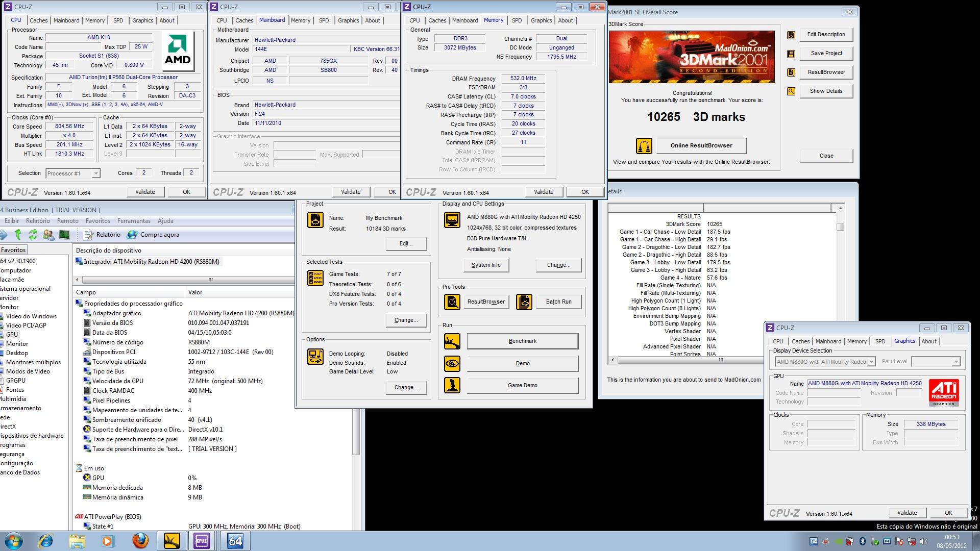Click Validate in CPU-Z Memory window
The height and width of the screenshot is (551, 980).
coord(544,192)
